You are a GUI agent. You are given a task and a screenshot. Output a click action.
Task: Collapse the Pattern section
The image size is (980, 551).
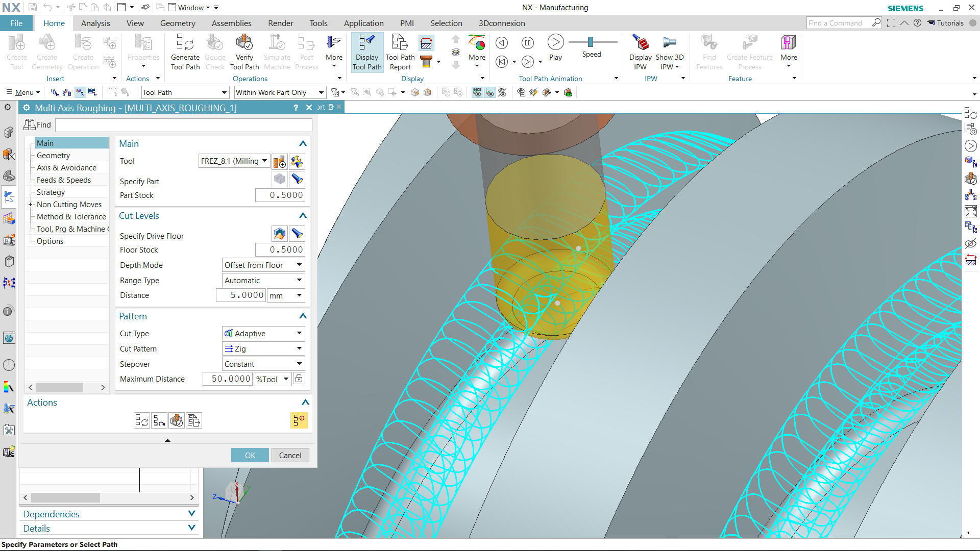[x=303, y=316]
